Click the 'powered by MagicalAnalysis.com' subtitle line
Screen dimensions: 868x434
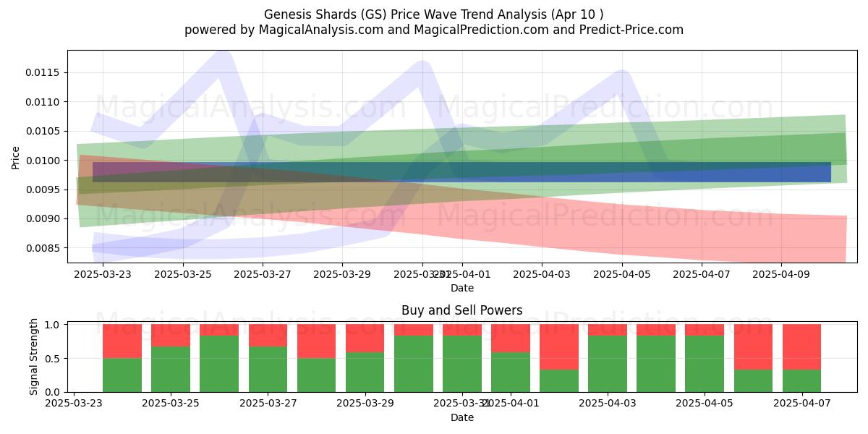[434, 30]
